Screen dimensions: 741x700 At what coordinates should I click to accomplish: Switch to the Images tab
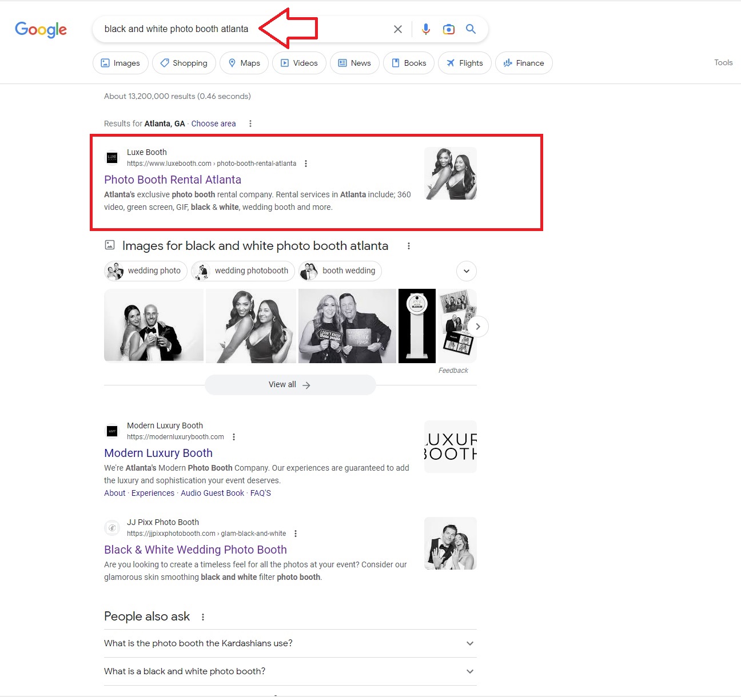(x=121, y=63)
